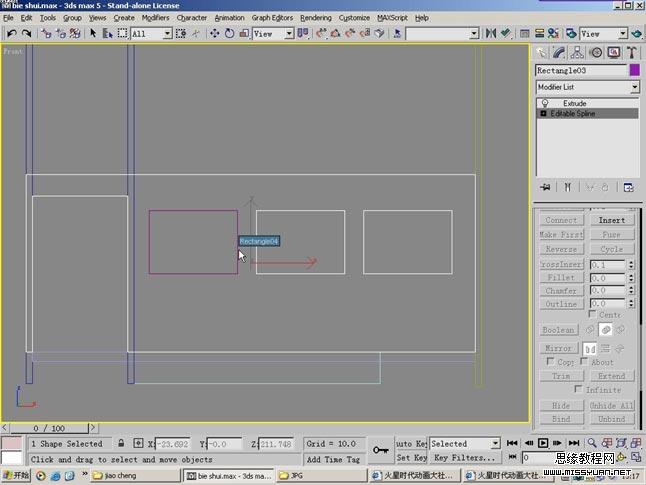Image resolution: width=646 pixels, height=485 pixels.
Task: Click the Key Filters button
Action: pyautogui.click(x=465, y=457)
